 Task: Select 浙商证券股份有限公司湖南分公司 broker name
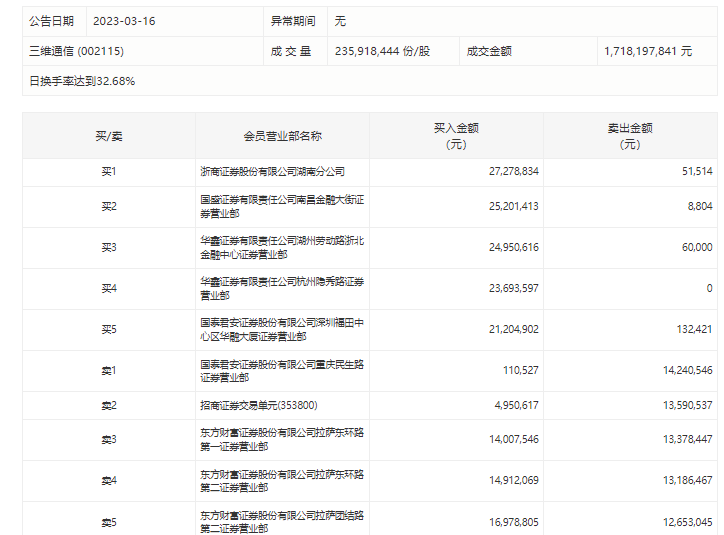[272, 172]
